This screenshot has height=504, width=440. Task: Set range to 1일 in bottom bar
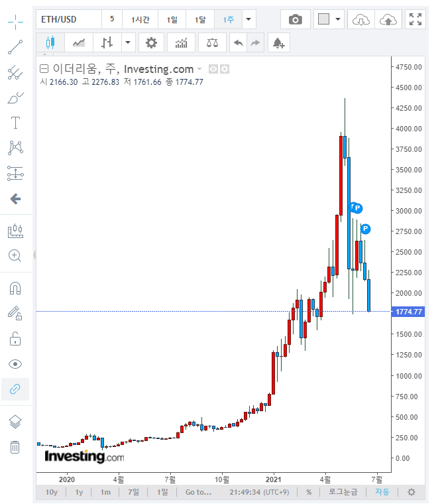[x=162, y=492]
